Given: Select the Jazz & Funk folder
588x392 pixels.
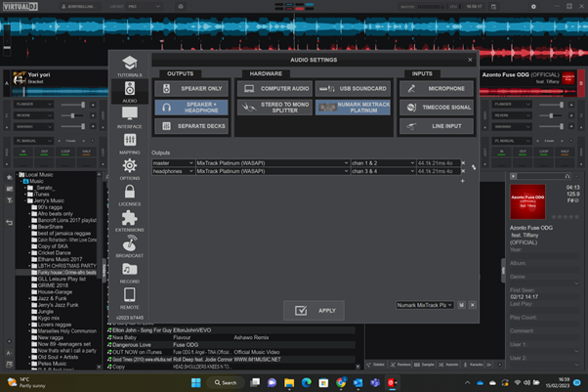Looking at the screenshot, I should click(x=50, y=298).
